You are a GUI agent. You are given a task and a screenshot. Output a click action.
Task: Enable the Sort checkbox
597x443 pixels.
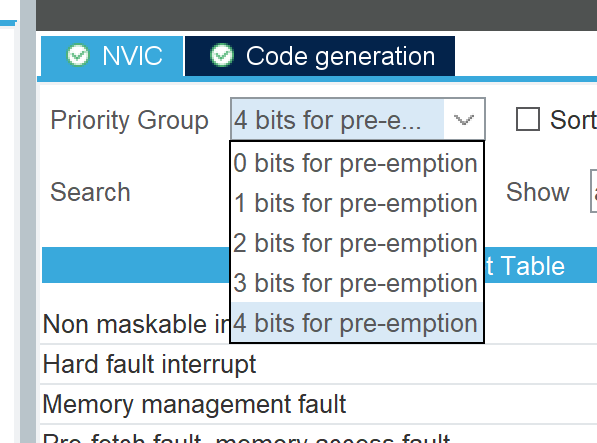pos(528,120)
